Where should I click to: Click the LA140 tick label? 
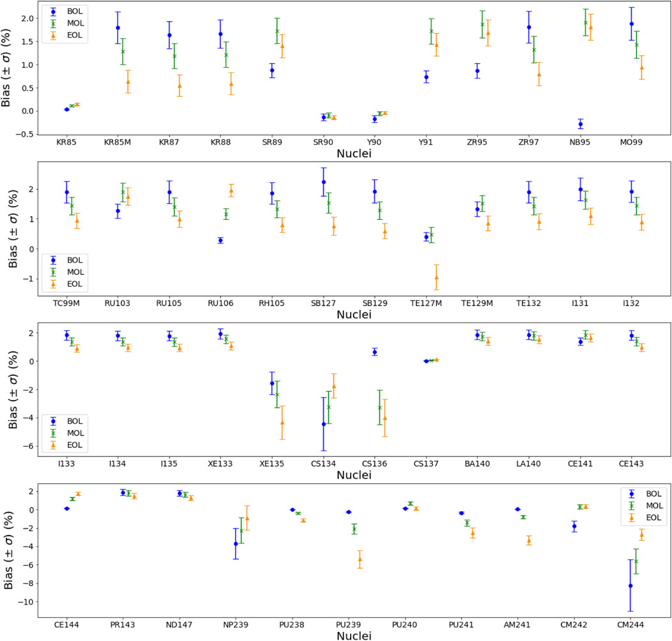click(x=528, y=464)
